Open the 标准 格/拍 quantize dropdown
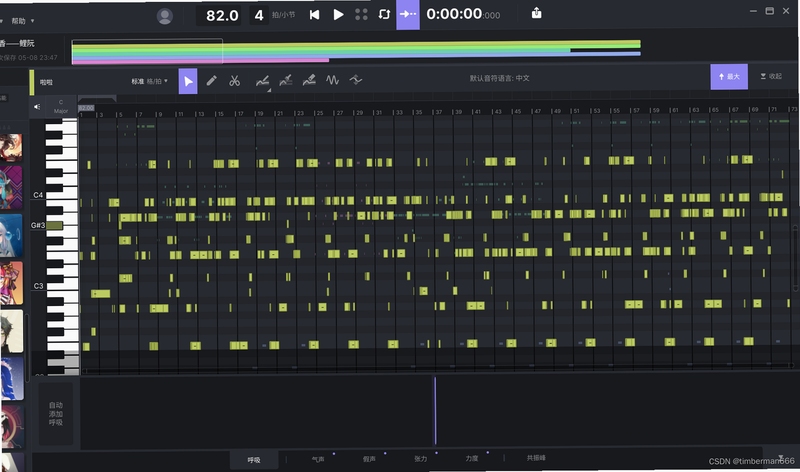 pos(149,81)
